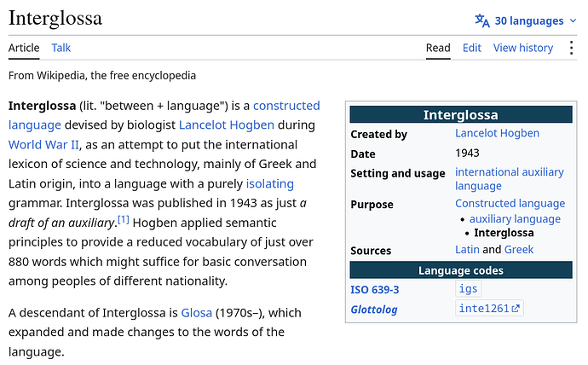Image resolution: width=588 pixels, height=365 pixels.
Task: Open the Glosa link
Action: (x=197, y=313)
